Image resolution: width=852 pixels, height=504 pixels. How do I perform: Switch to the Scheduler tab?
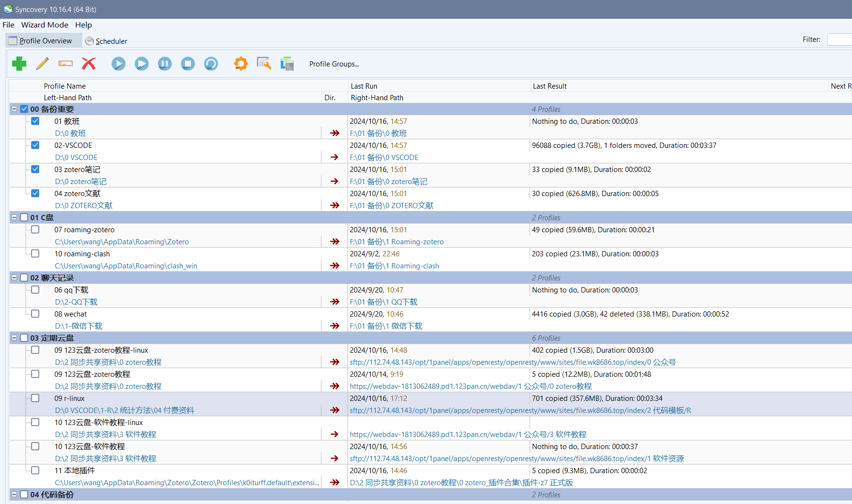[x=106, y=41]
